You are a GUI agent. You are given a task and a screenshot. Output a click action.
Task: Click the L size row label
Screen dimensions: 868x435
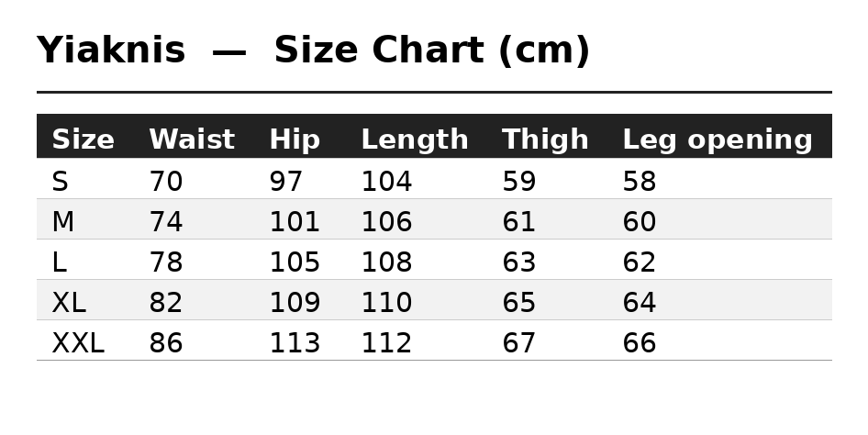tap(60, 262)
